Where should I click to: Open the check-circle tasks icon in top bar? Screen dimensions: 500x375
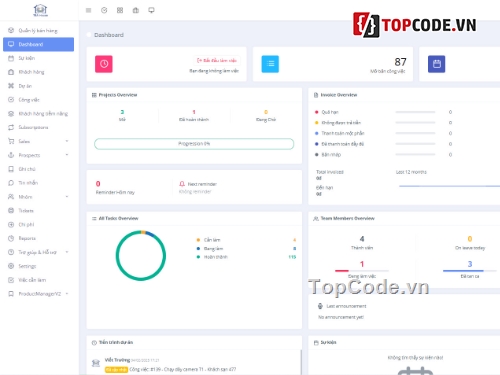pyautogui.click(x=104, y=10)
